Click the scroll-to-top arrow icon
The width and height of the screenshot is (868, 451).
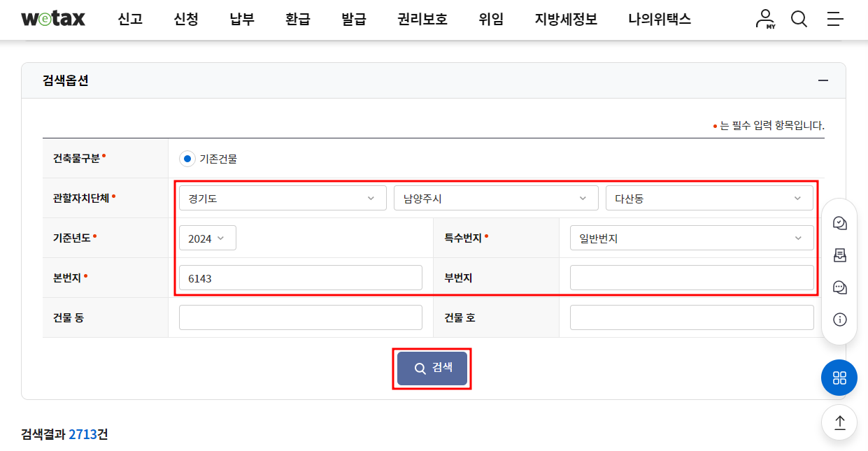coord(839,422)
